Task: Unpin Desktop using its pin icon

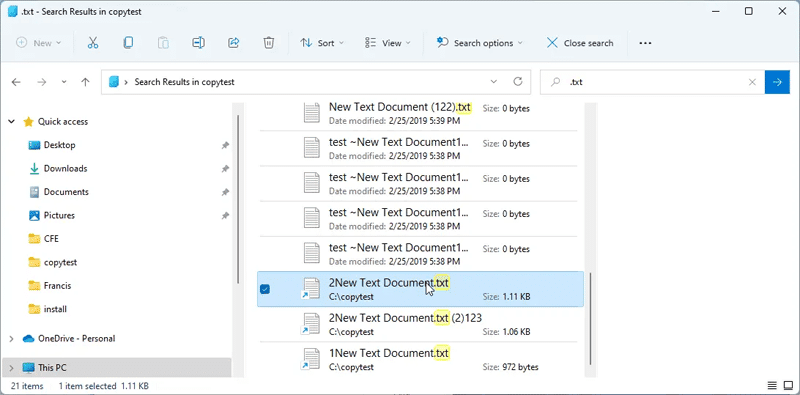Action: (225, 145)
